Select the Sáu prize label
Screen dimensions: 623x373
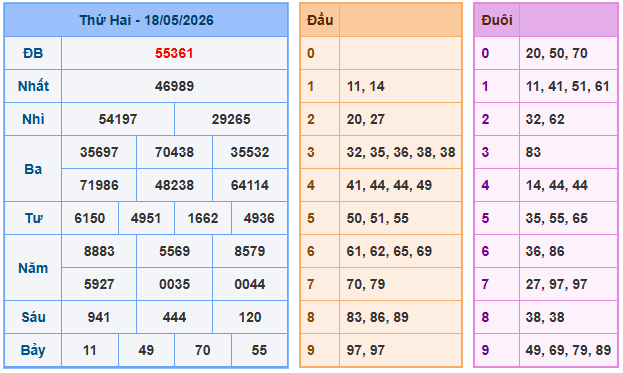33,317
